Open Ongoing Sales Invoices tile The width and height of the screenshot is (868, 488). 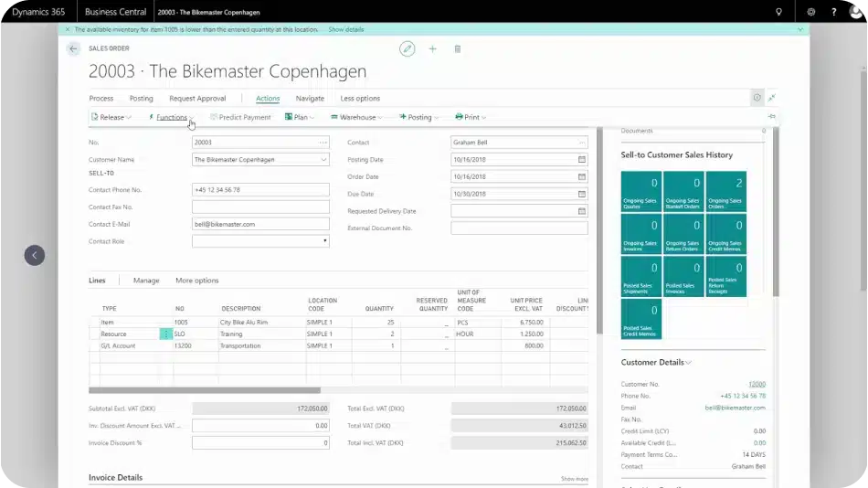[x=641, y=234]
